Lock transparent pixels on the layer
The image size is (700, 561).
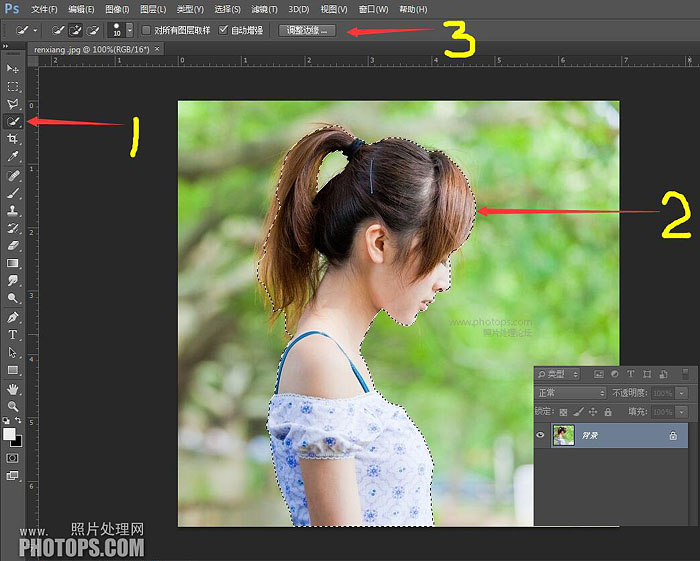[563, 412]
